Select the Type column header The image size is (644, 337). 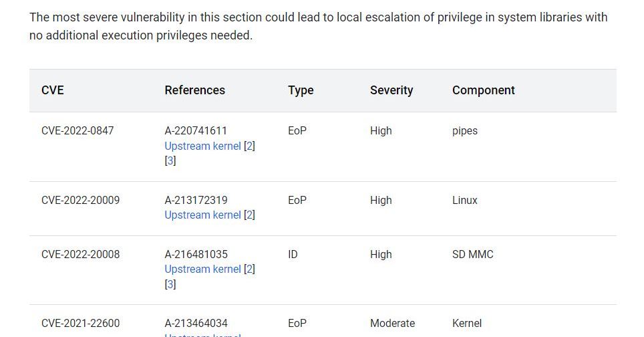pos(301,90)
